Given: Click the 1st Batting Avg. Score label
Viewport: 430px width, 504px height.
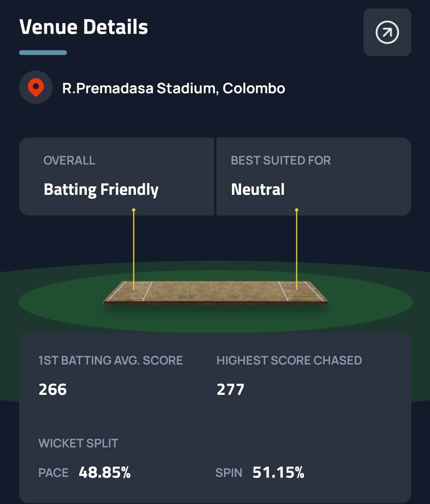Looking at the screenshot, I should (x=110, y=360).
